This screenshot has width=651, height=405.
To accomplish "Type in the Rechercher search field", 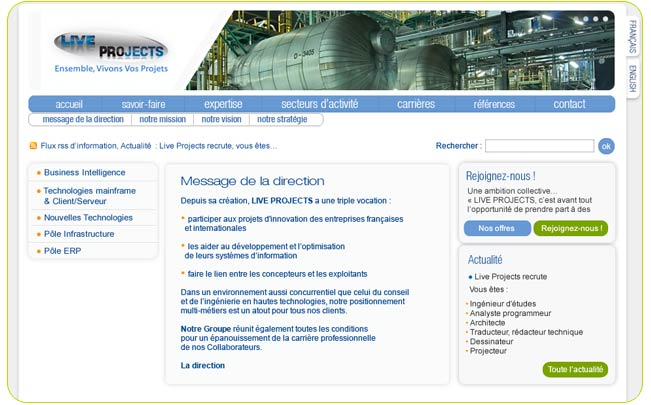I will click(x=538, y=146).
